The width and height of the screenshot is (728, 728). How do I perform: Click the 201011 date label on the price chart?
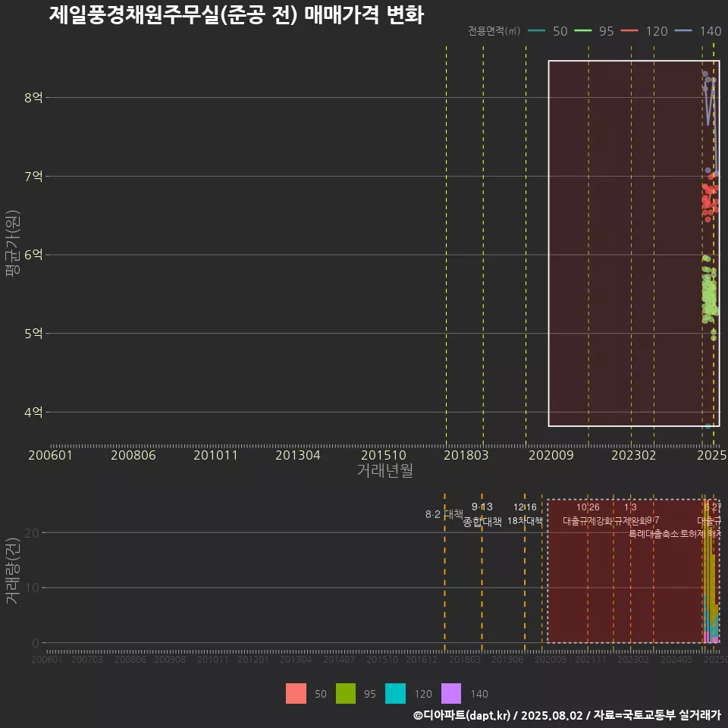tap(215, 455)
